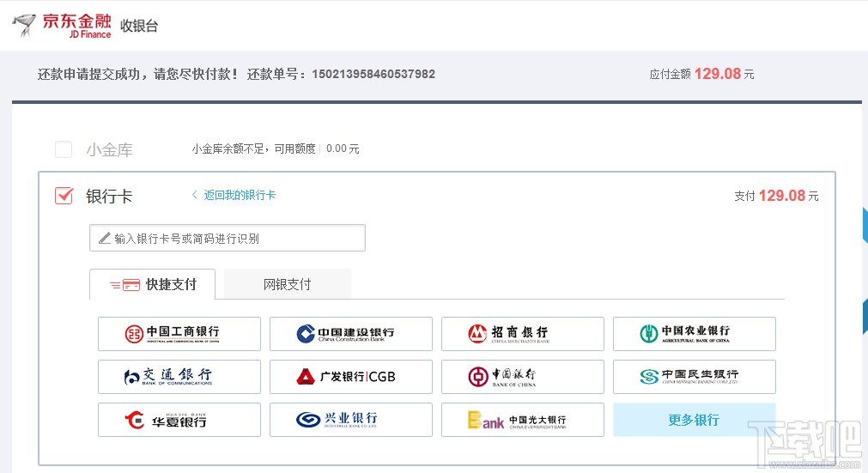Select 中国光大银行 bank option
The width and height of the screenshot is (868, 473).
523,420
